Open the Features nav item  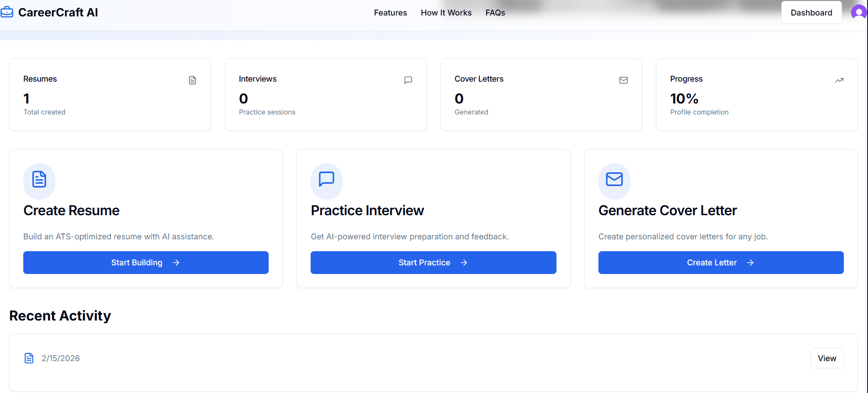pos(390,13)
